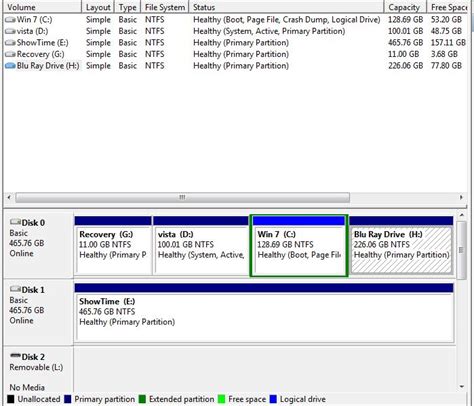The width and height of the screenshot is (474, 406).
Task: Sort by the Free Space column header
Action: [x=448, y=7]
